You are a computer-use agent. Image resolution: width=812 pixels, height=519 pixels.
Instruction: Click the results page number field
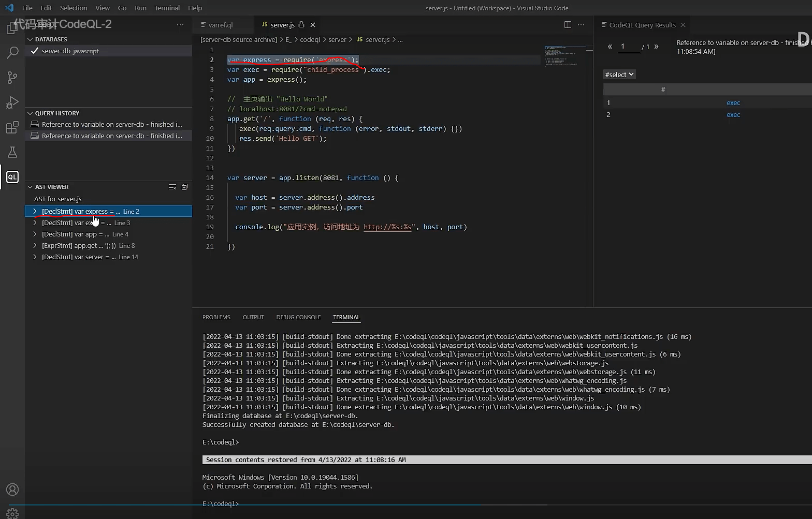(x=629, y=47)
